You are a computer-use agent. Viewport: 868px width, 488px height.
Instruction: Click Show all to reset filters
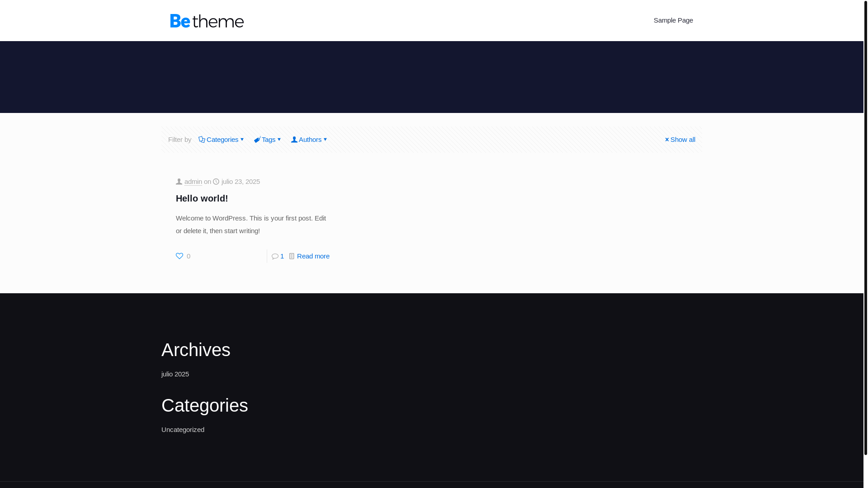tap(680, 140)
